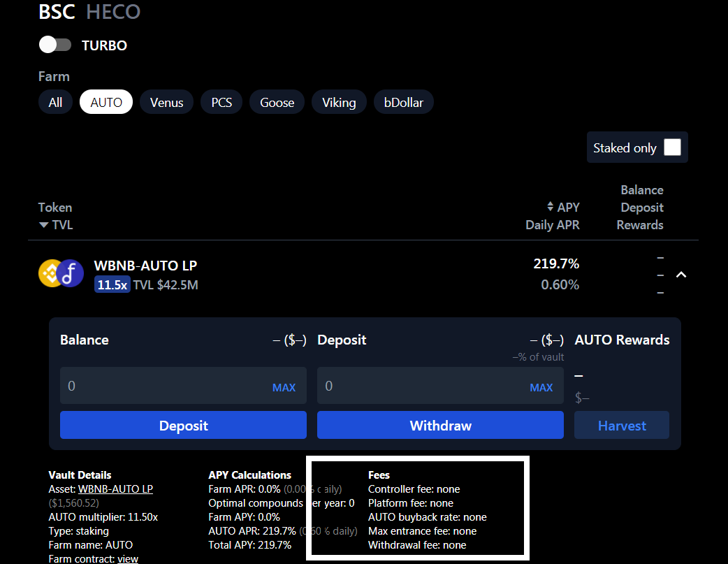Click the blue Deposit button
The height and width of the screenshot is (564, 728).
coord(183,425)
